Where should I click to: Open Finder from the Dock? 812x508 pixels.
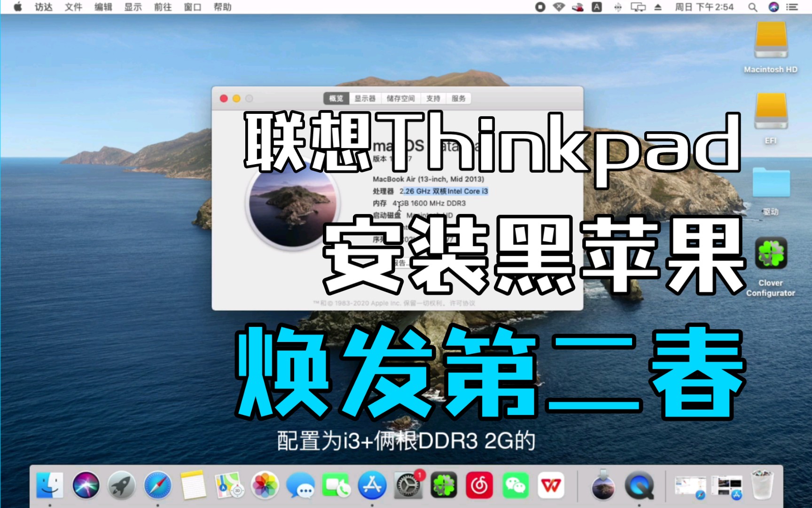point(50,485)
